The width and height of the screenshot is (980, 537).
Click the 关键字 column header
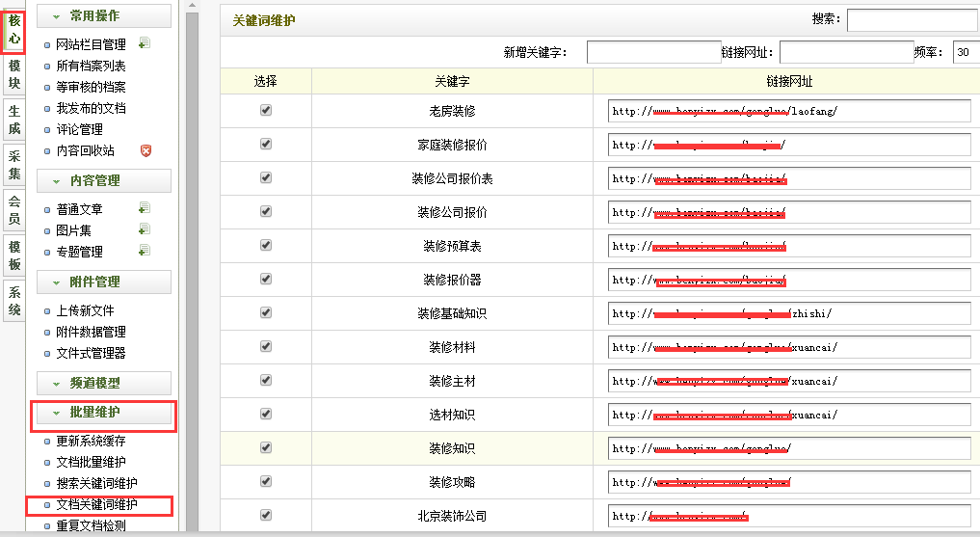coord(453,81)
